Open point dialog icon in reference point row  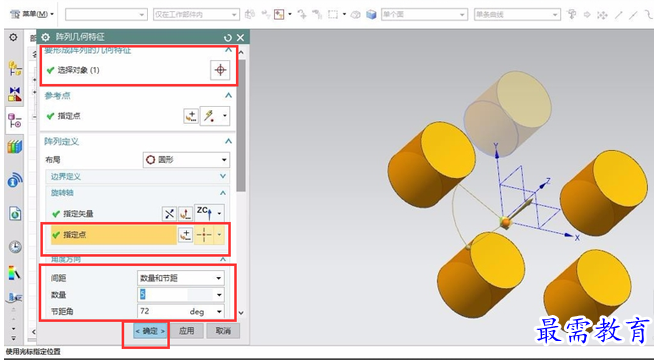[191, 116]
